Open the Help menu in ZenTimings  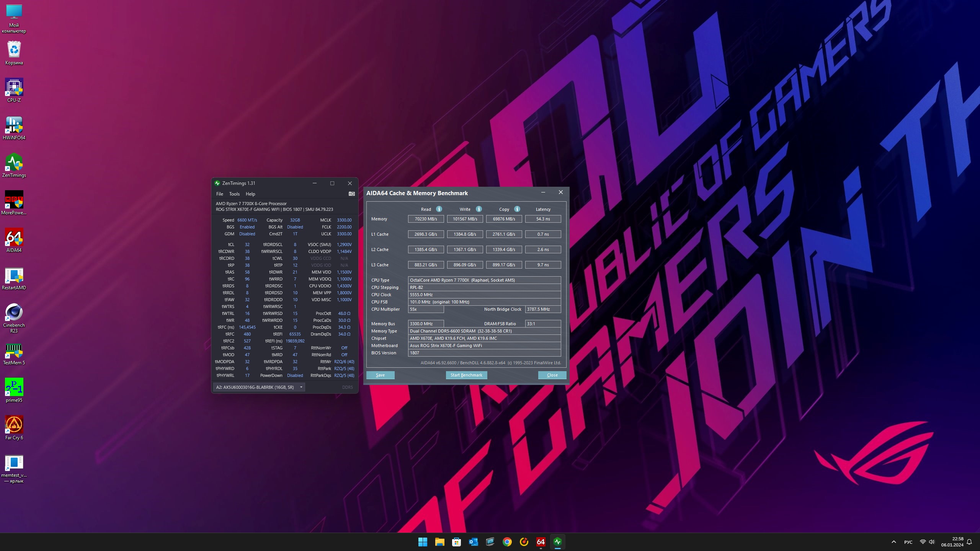[250, 194]
